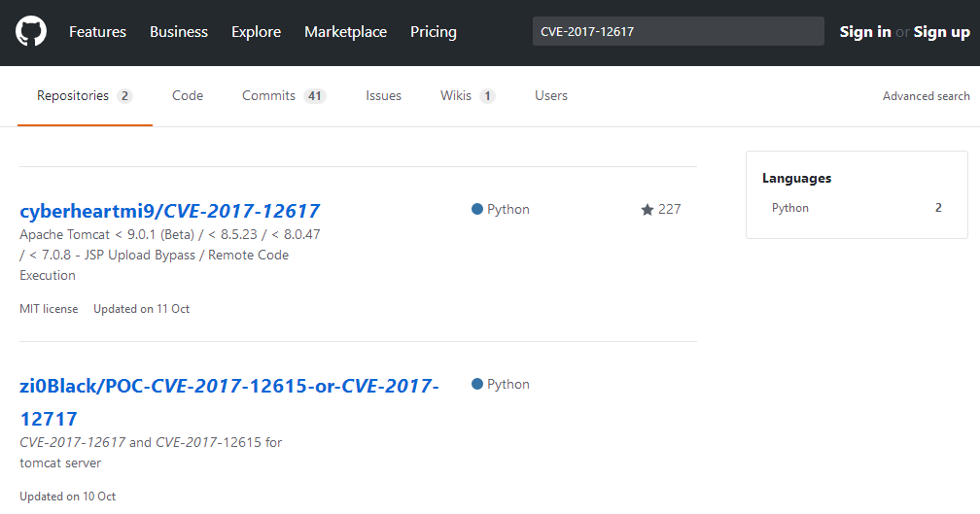Screen dimensions: 980x514
Task: Open Marketplace from the header
Action: pyautogui.click(x=345, y=32)
